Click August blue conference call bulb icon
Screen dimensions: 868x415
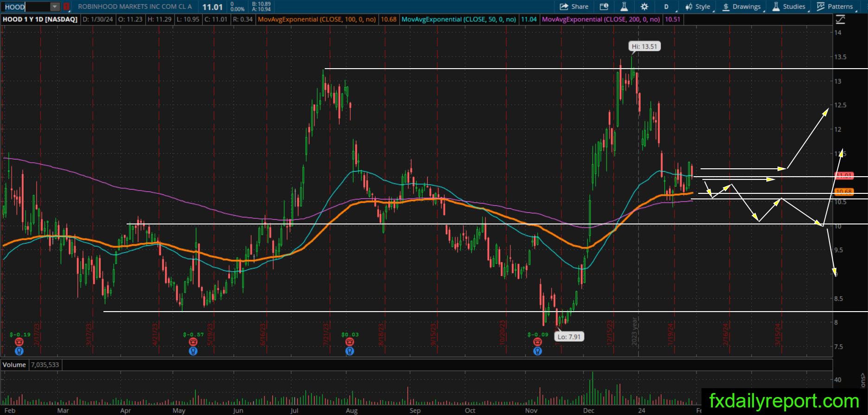coord(350,351)
